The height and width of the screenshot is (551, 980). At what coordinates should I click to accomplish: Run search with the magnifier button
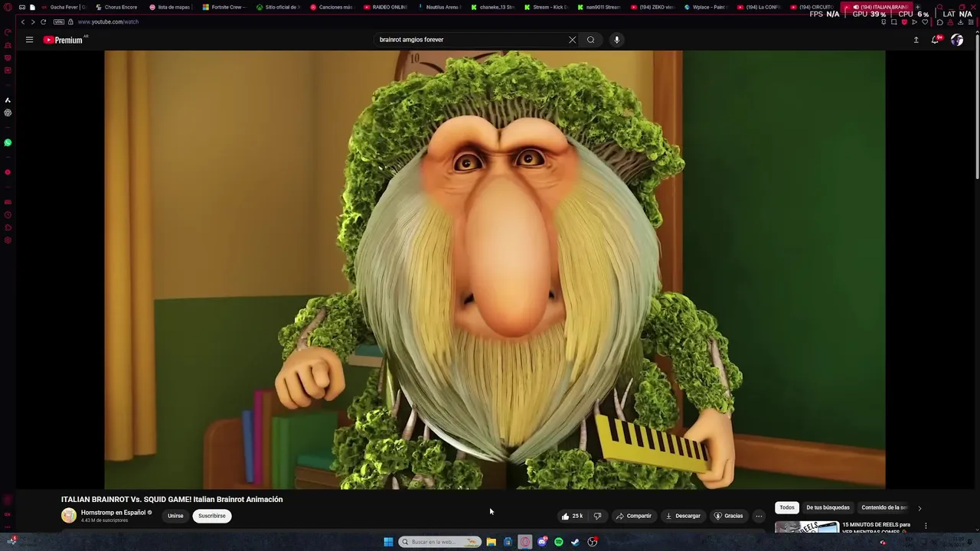click(590, 40)
